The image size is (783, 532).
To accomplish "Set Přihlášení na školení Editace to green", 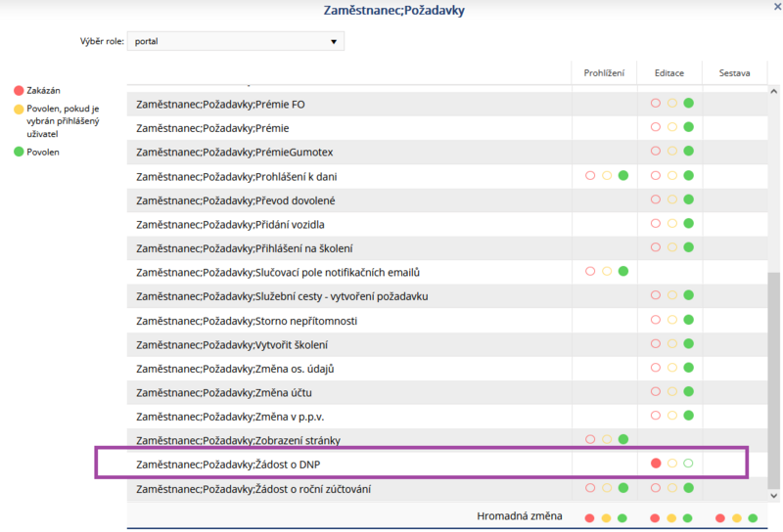I will (x=689, y=247).
